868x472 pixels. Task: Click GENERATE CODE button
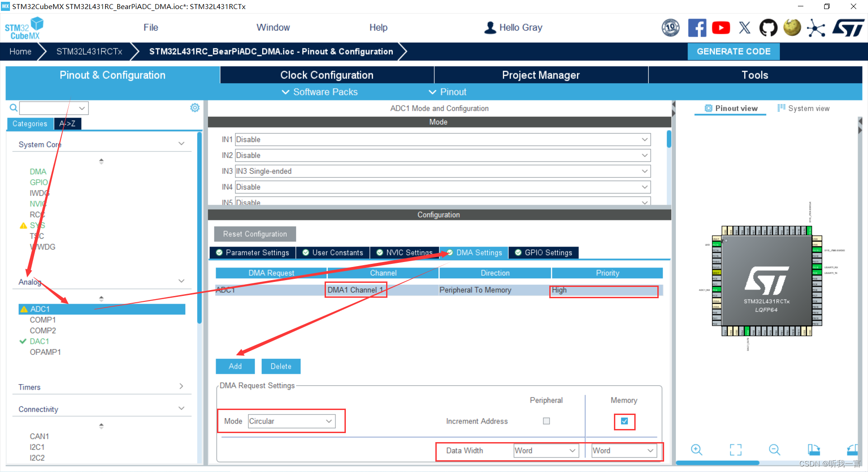tap(733, 52)
